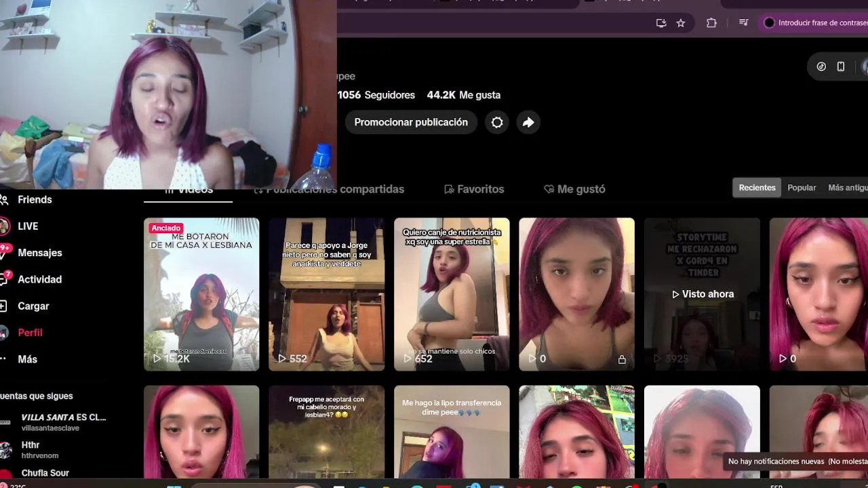868x488 pixels.
Task: Open Actividad notifications icon with badge
Action: pyautogui.click(x=5, y=279)
